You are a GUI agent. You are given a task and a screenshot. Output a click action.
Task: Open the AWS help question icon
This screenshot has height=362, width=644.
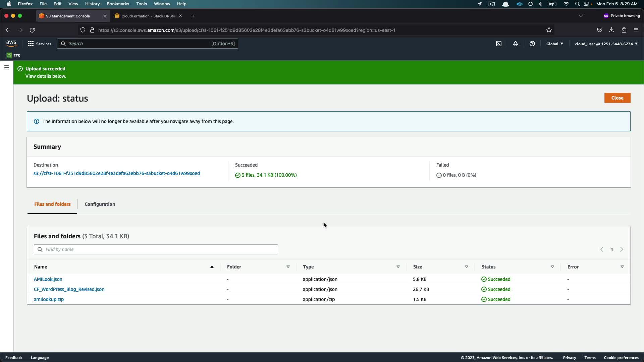tap(532, 44)
